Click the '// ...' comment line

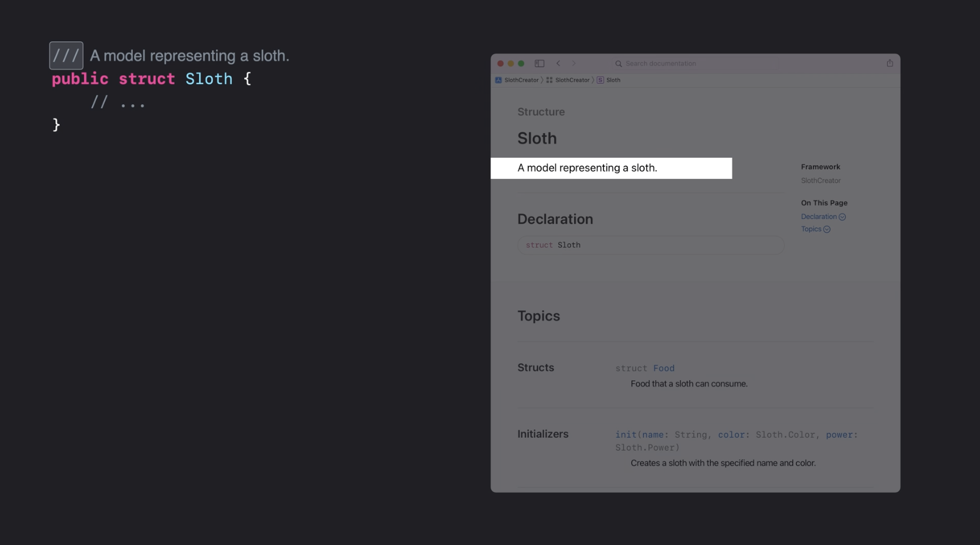[118, 102]
